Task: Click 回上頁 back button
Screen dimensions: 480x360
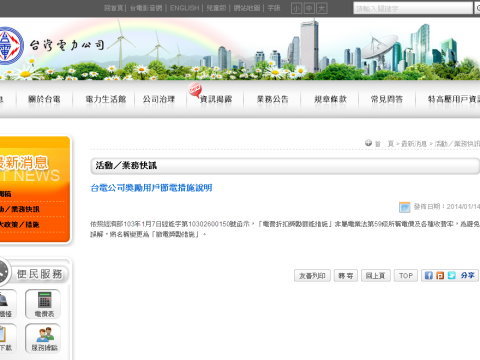Action: coord(376,276)
